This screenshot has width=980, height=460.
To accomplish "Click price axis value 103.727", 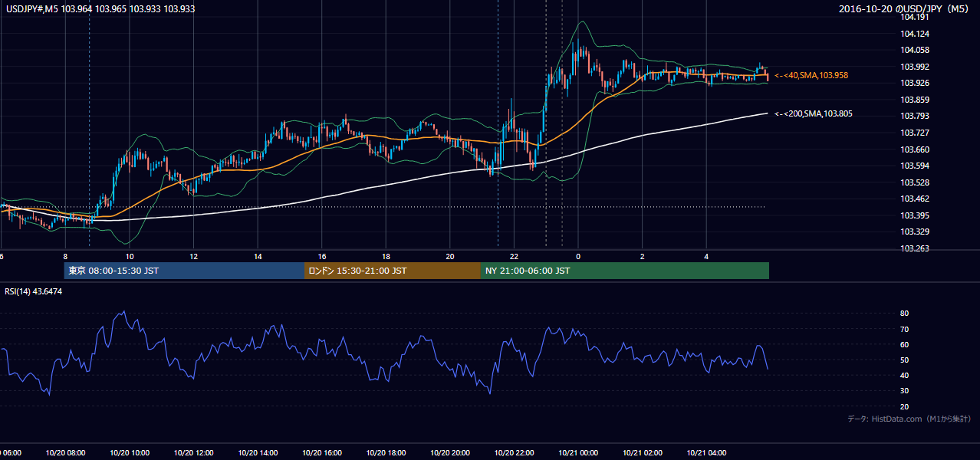I will click(x=916, y=133).
